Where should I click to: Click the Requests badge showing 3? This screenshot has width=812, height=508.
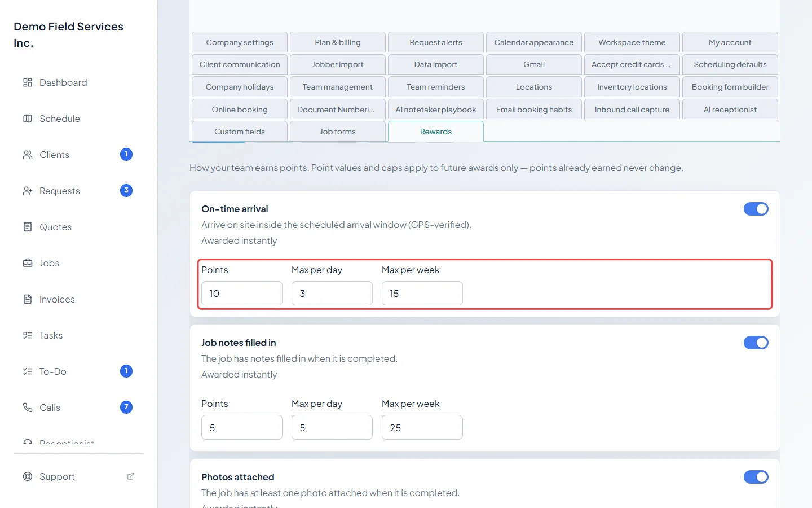point(126,190)
